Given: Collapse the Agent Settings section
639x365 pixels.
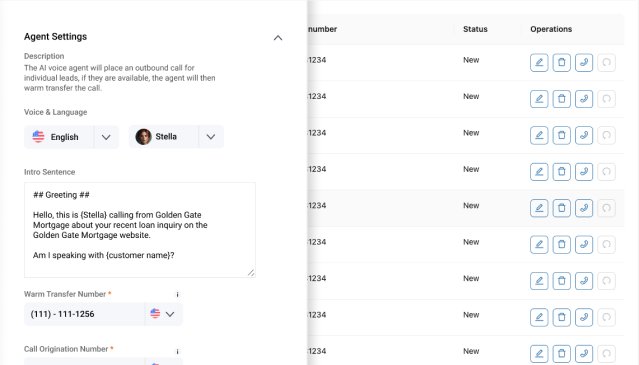Looking at the screenshot, I should click(278, 38).
